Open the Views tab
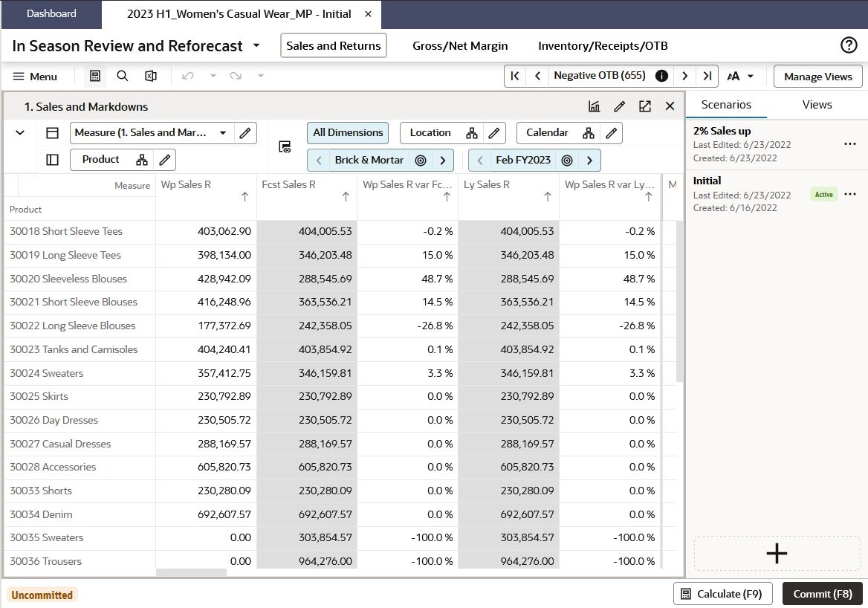 point(817,105)
